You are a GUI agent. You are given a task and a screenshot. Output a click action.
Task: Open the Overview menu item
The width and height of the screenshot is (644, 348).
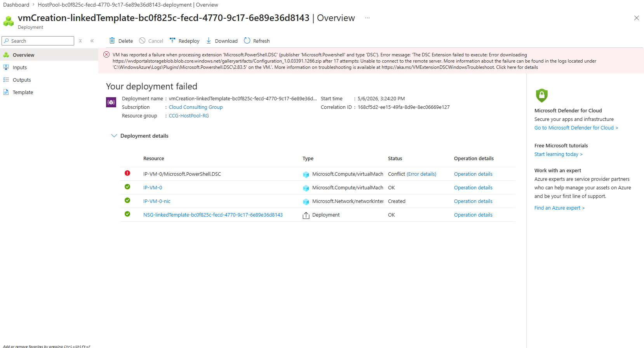pos(49,55)
